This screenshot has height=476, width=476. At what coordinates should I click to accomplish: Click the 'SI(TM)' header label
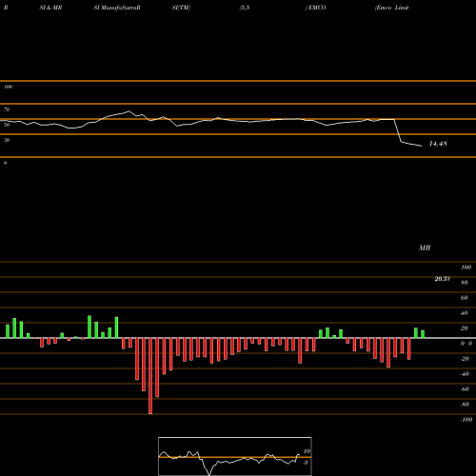pos(181,8)
